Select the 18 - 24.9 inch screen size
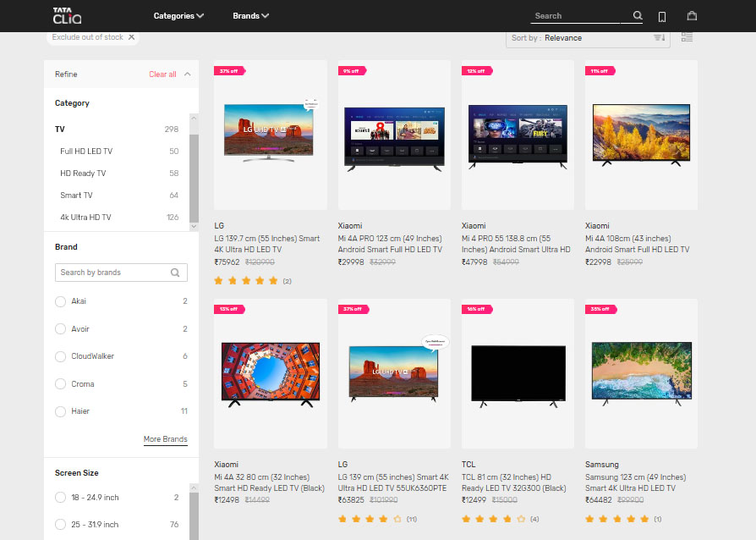This screenshot has height=540, width=756. [x=60, y=498]
